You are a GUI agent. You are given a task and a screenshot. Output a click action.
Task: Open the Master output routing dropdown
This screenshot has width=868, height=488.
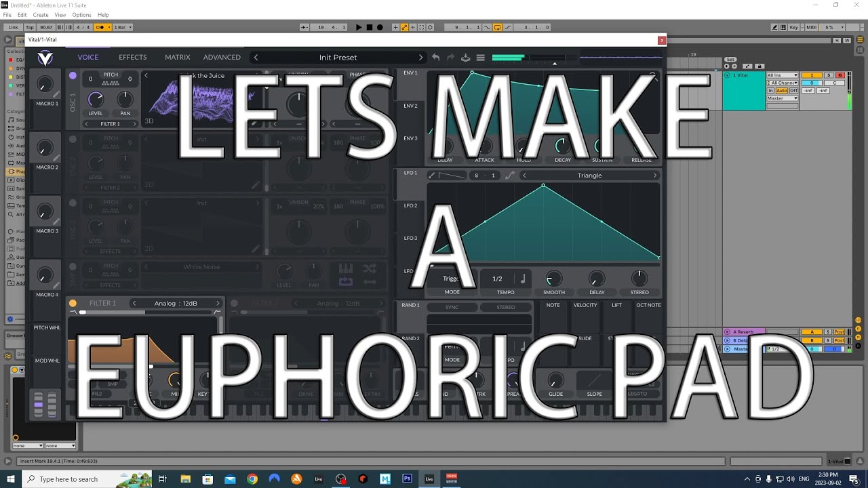pos(783,98)
